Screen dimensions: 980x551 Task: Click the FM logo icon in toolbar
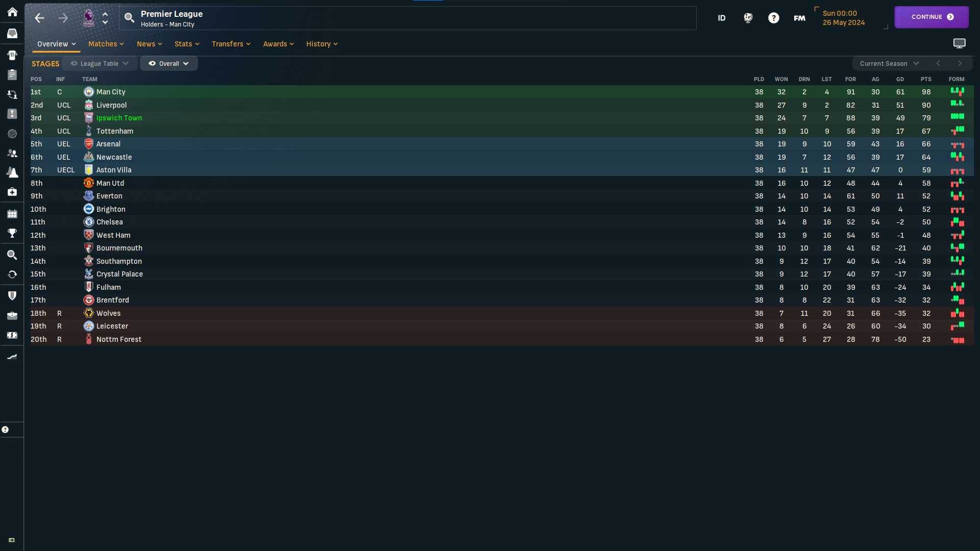pyautogui.click(x=800, y=17)
